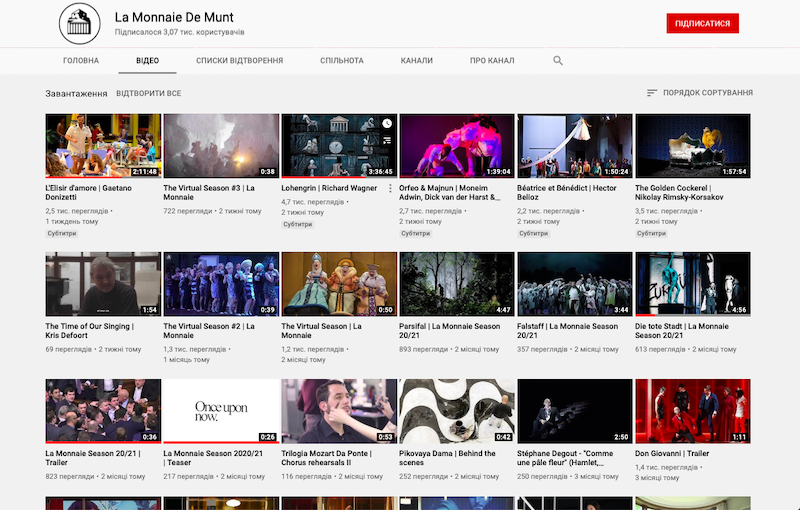This screenshot has width=800, height=510.
Task: Click the La Monnaie channel avatar logo
Action: coord(80,23)
